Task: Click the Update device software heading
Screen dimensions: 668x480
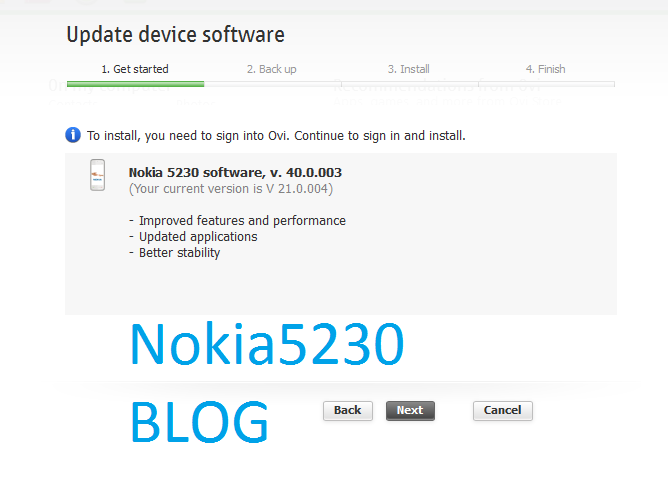Action: point(176,35)
